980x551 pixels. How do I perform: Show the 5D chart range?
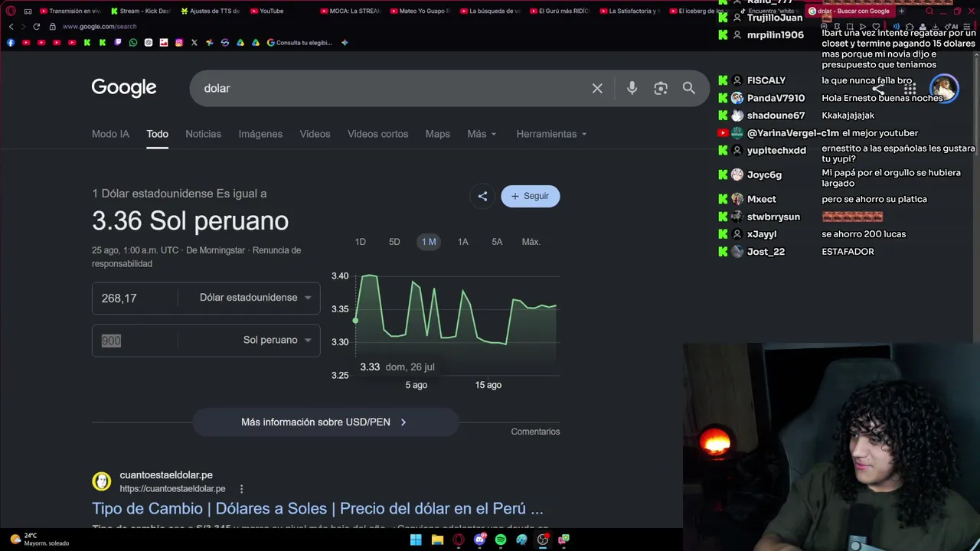(394, 242)
